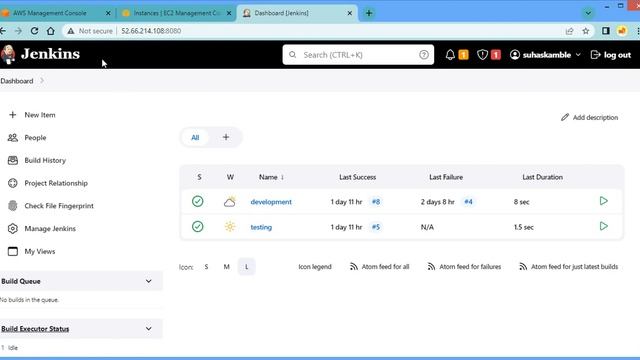The height and width of the screenshot is (360, 640).
Task: Select the All view tab
Action: coord(195,138)
